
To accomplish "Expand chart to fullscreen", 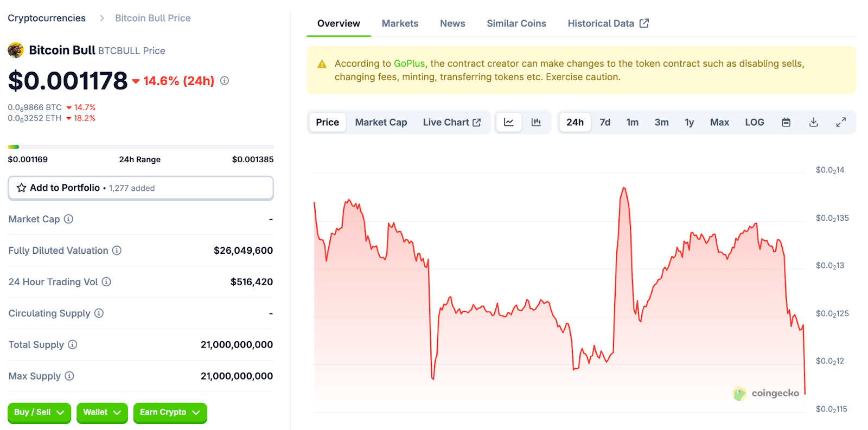I will (x=841, y=123).
